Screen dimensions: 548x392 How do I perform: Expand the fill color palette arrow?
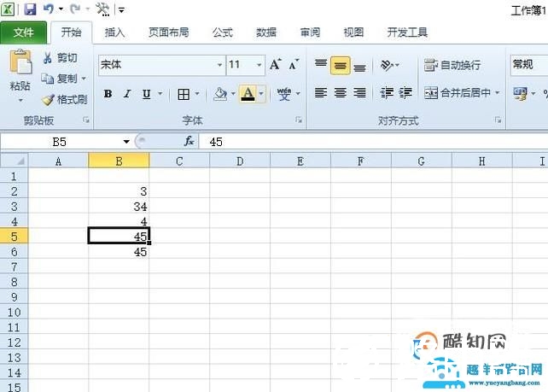(233, 94)
